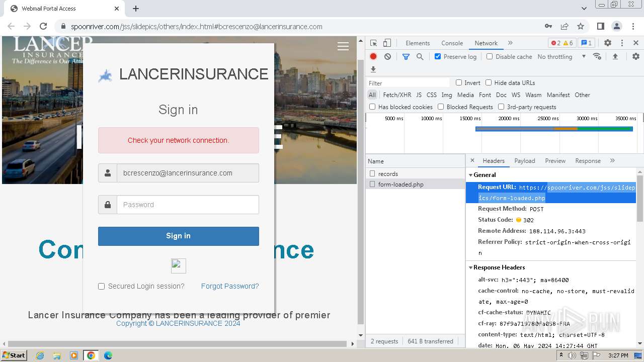Click the 1 issue message badge
The width and height of the screenshot is (644, 362).
(587, 43)
